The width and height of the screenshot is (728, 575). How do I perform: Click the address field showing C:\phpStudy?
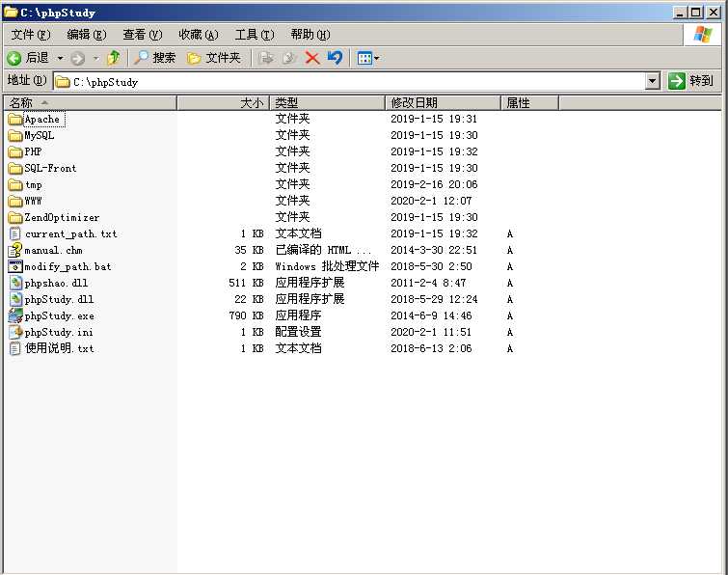(x=350, y=82)
